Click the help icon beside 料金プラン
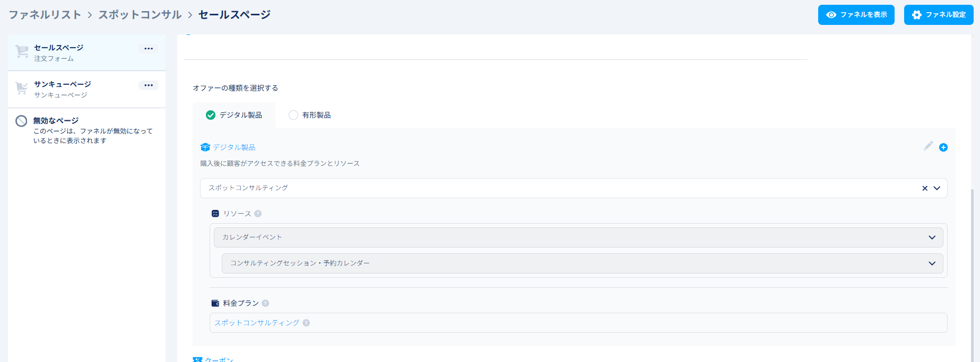Viewport: 980px width, 362px height. click(x=265, y=303)
